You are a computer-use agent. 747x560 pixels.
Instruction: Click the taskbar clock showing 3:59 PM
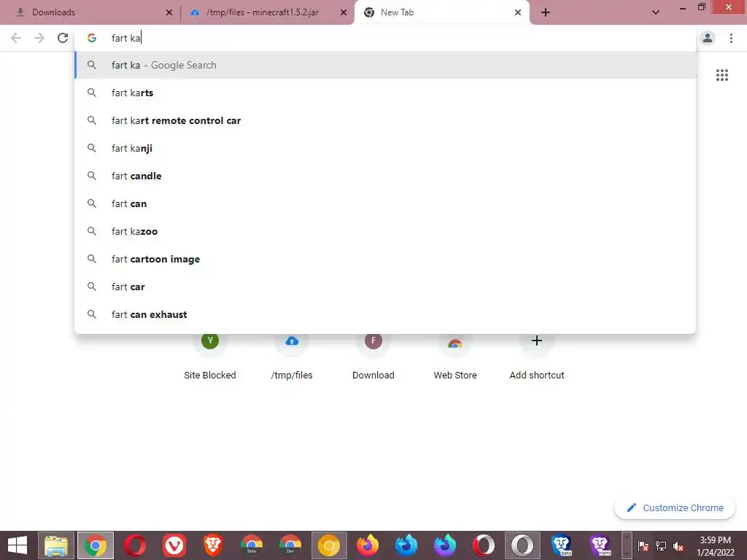(x=716, y=546)
